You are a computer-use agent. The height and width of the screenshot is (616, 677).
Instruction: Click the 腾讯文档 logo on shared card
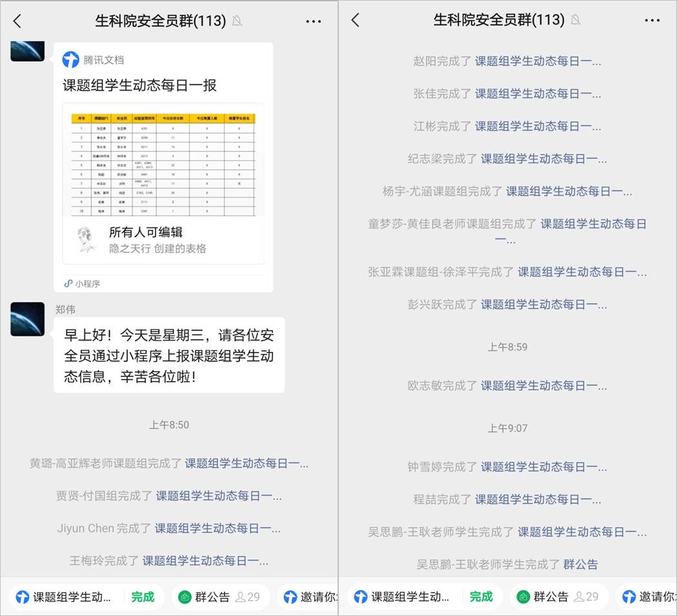pyautogui.click(x=71, y=60)
